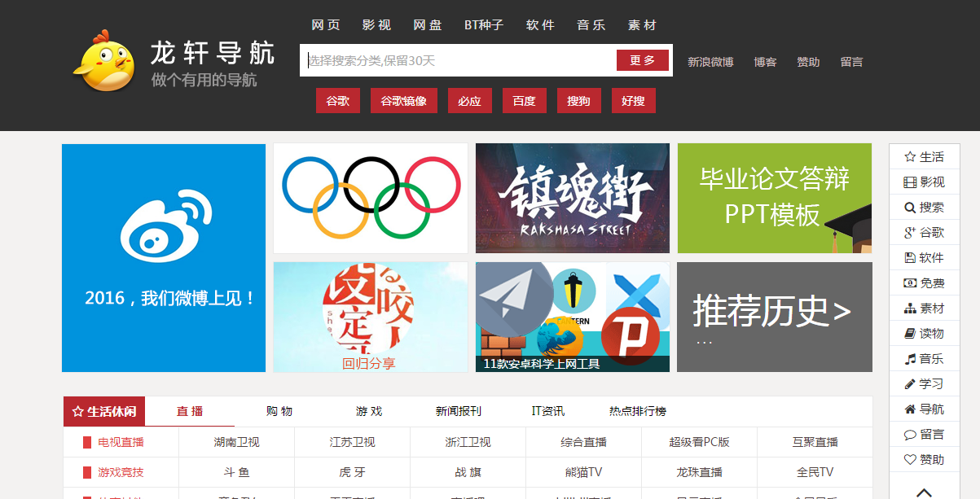Open 留言 header link

pyautogui.click(x=851, y=62)
